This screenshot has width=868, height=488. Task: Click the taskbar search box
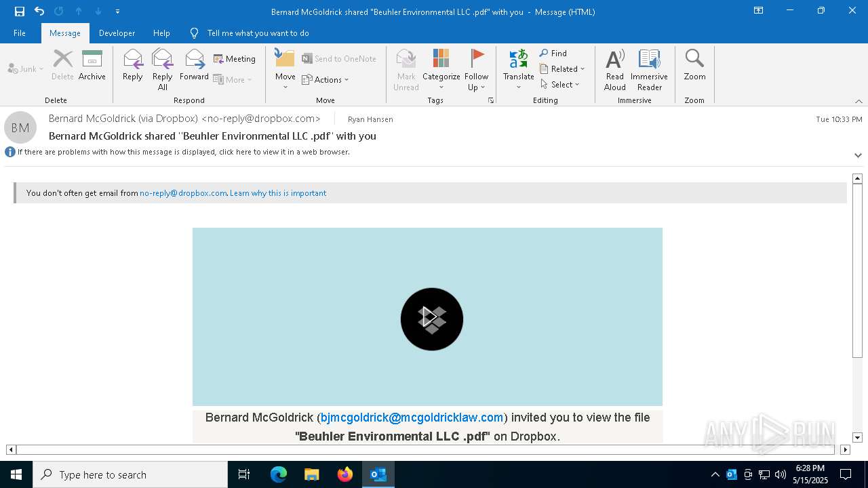[x=130, y=474]
